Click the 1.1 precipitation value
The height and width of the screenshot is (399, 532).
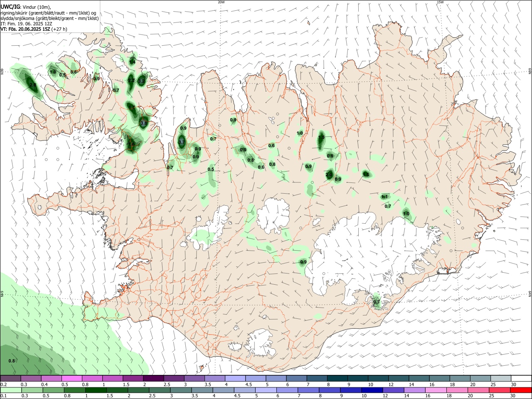(x=384, y=197)
